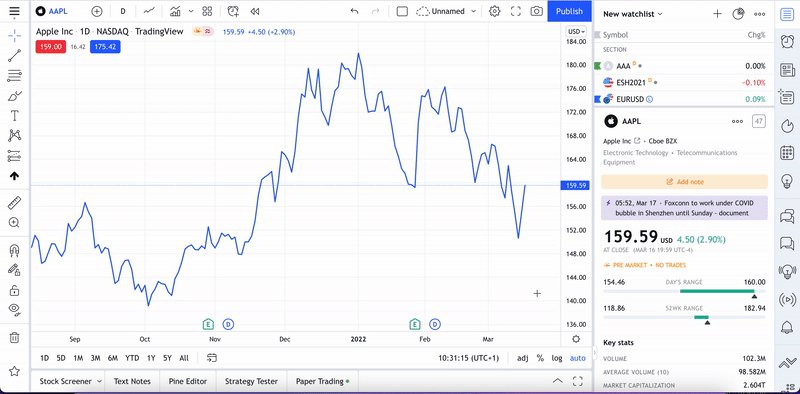Image resolution: width=800 pixels, height=394 pixels.
Task: Select the brush drawing tool
Action: [x=14, y=96]
